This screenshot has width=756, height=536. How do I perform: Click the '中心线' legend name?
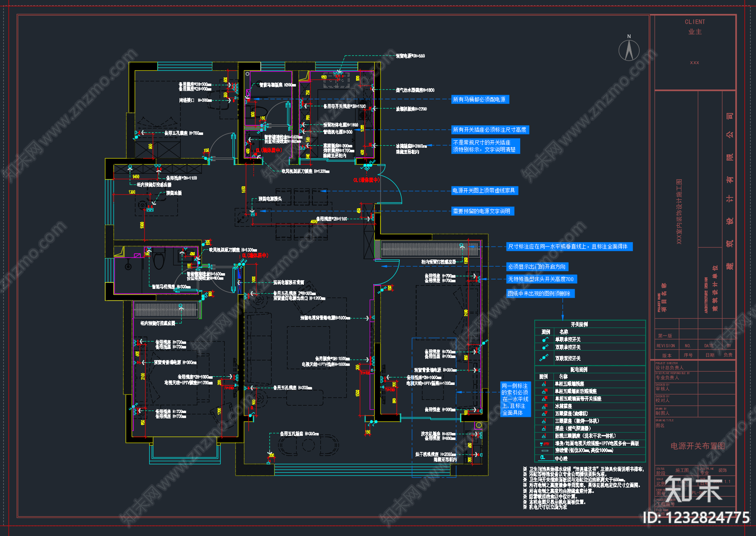[x=561, y=459]
